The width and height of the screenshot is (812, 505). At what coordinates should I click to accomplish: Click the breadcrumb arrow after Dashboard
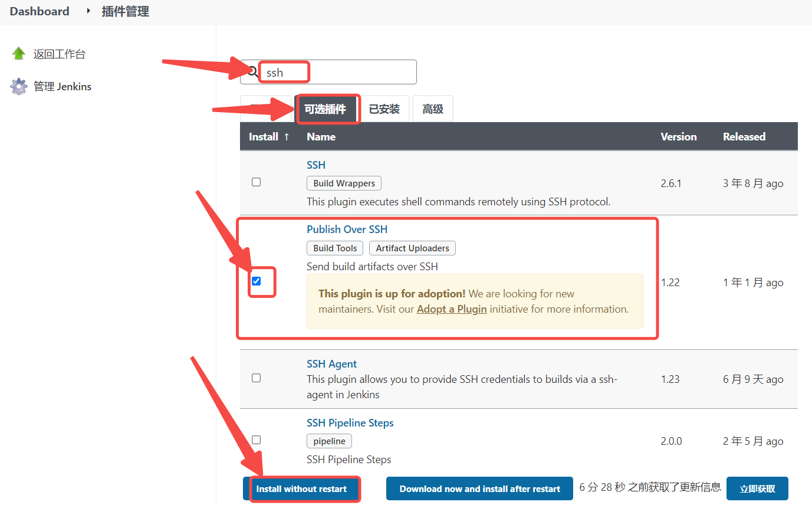click(88, 11)
